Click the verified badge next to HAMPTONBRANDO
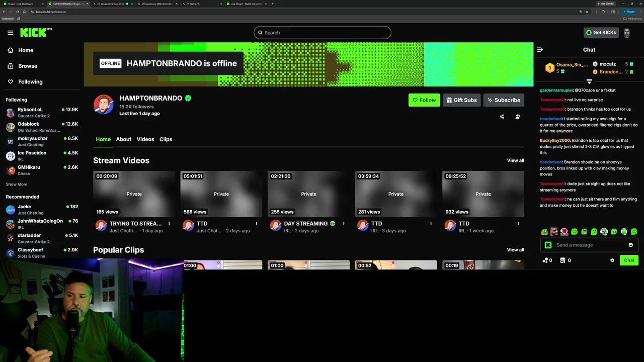Screen dimensions: 644x362 [x=188, y=98]
